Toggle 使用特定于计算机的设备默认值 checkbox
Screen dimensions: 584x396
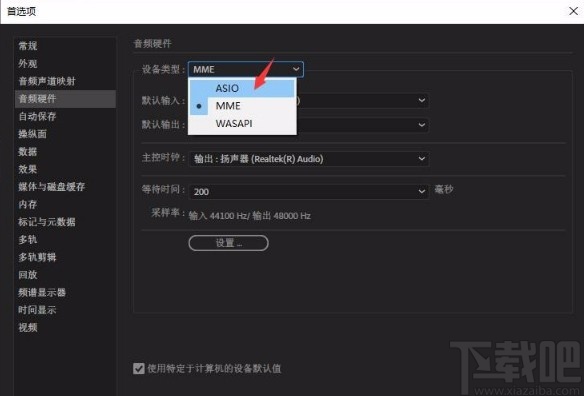139,368
